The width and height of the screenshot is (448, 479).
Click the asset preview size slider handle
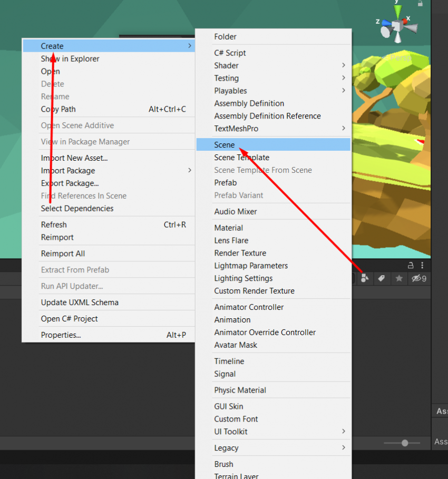[x=404, y=443]
